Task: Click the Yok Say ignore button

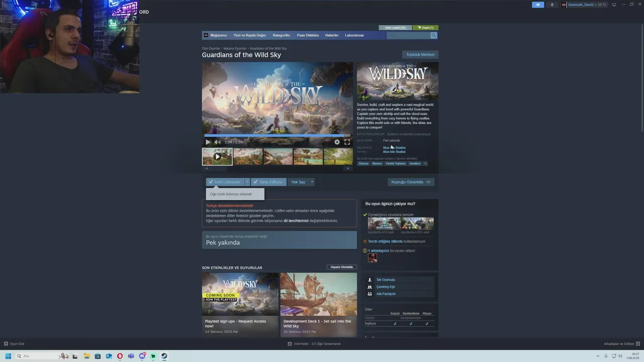Action: (x=298, y=182)
